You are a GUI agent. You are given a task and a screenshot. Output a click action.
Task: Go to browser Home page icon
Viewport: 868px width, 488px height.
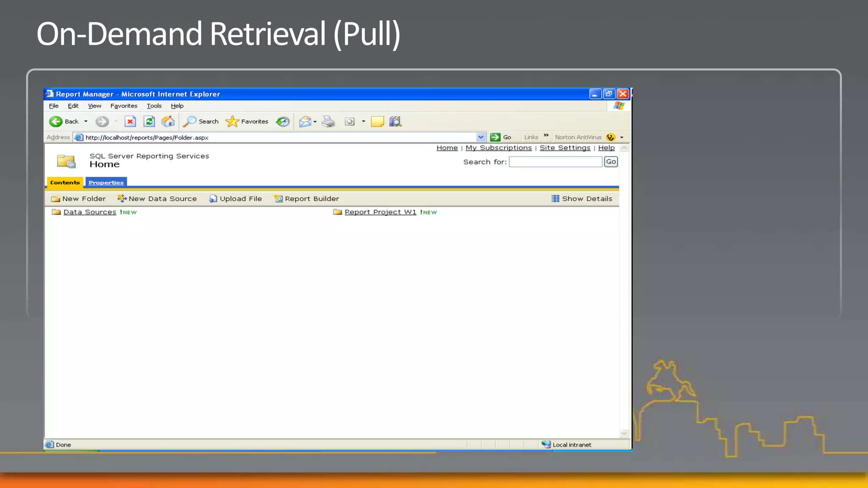168,122
